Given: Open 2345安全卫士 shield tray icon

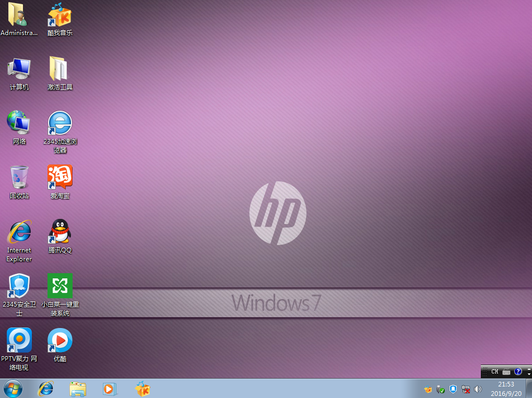Looking at the screenshot, I should point(453,390).
